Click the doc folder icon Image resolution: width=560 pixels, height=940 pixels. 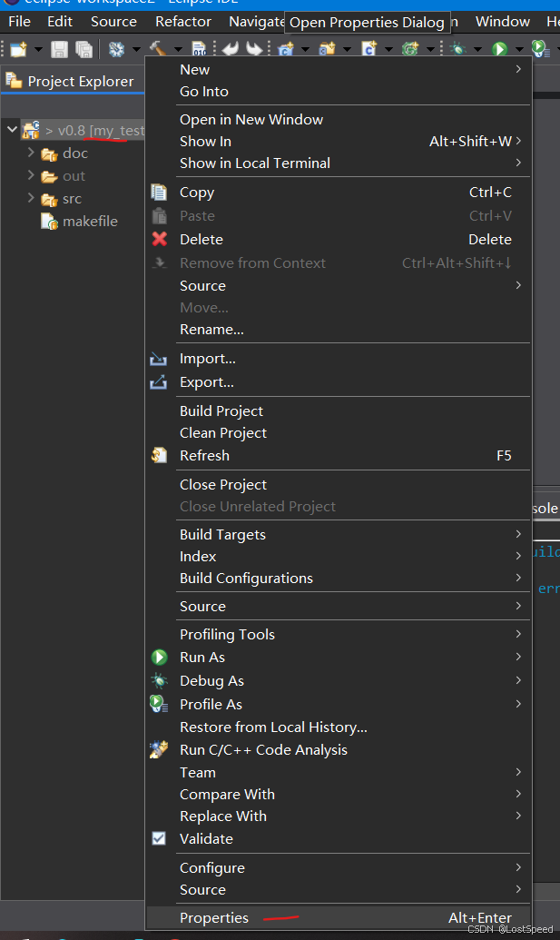tap(49, 154)
